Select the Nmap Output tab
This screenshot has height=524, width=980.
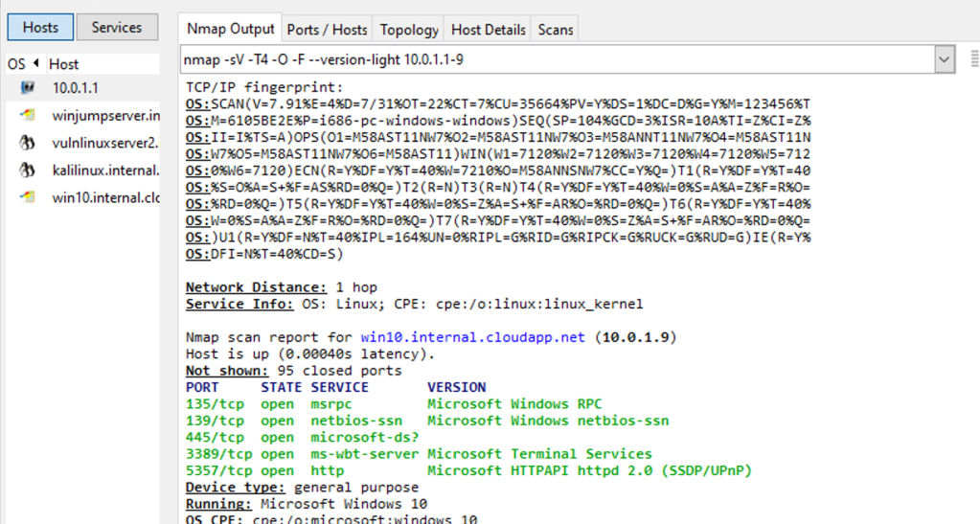coord(230,30)
